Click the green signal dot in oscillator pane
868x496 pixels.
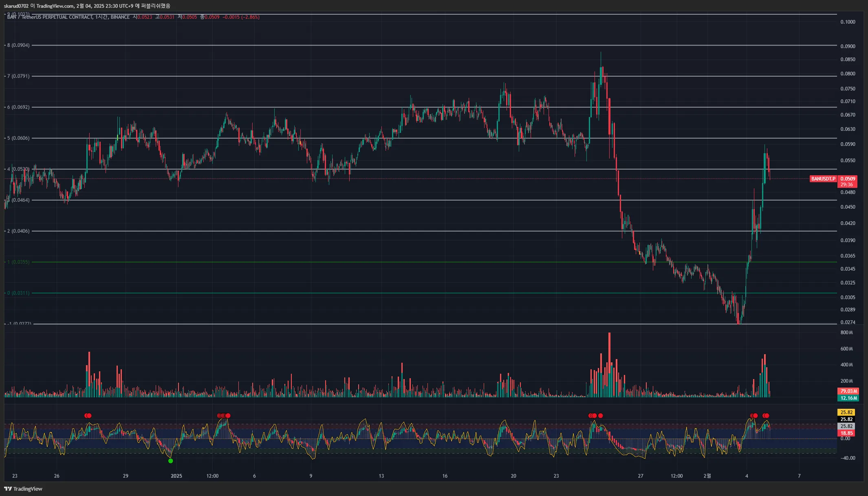point(171,461)
